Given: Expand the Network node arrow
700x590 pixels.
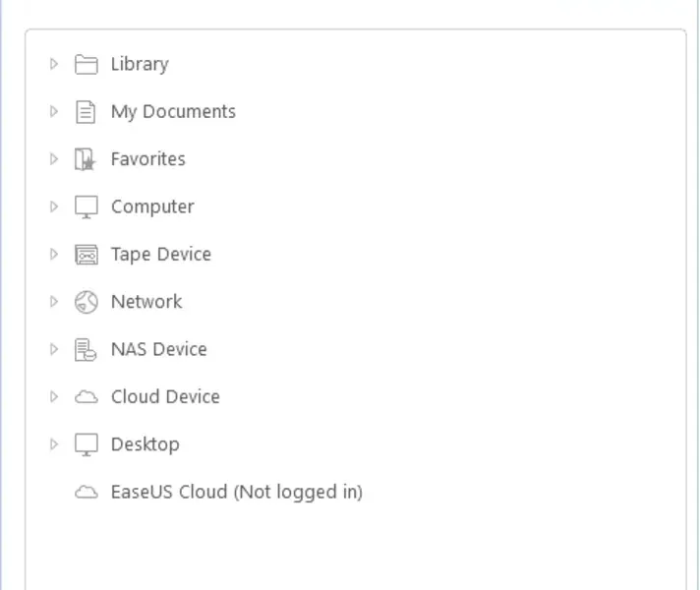Looking at the screenshot, I should [54, 302].
